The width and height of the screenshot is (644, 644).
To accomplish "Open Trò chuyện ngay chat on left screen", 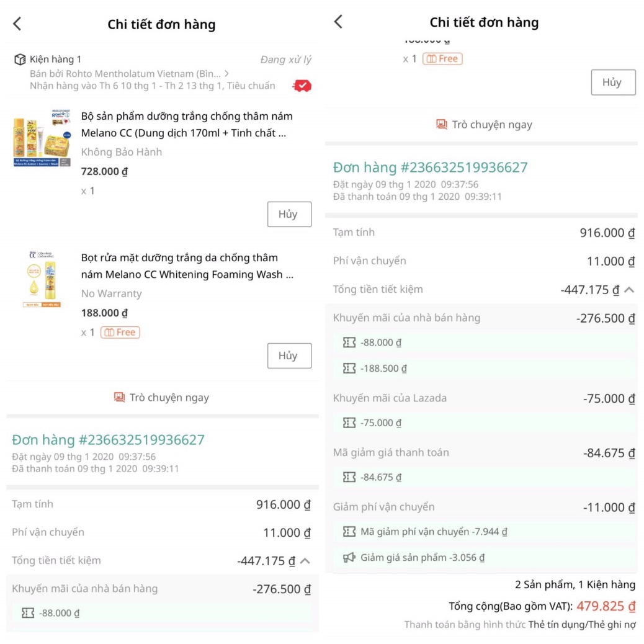I will [162, 397].
